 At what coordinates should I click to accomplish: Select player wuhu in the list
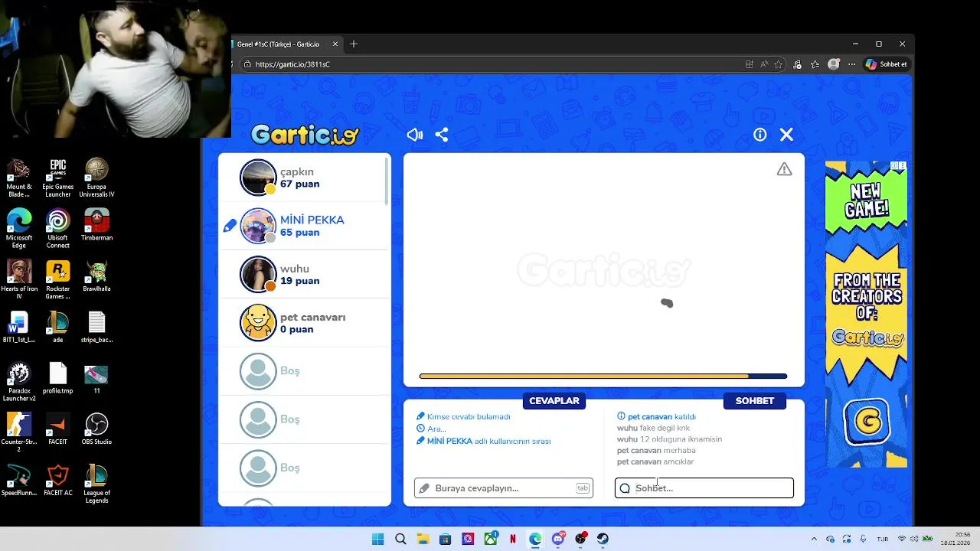point(305,274)
